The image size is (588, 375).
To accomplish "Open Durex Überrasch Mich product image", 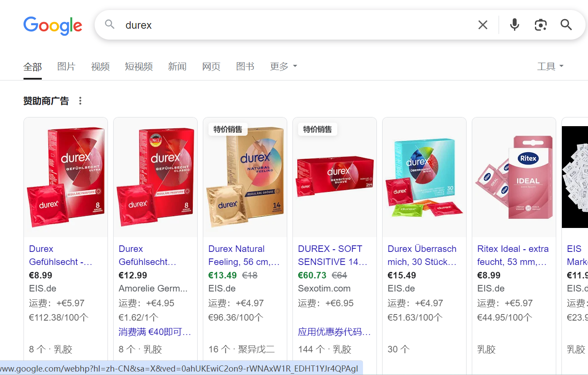I will coord(424,177).
